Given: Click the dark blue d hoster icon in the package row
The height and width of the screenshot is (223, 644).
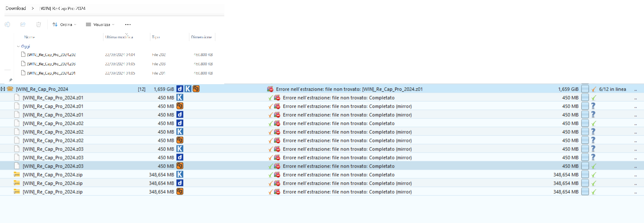Looking at the screenshot, I should 180,89.
